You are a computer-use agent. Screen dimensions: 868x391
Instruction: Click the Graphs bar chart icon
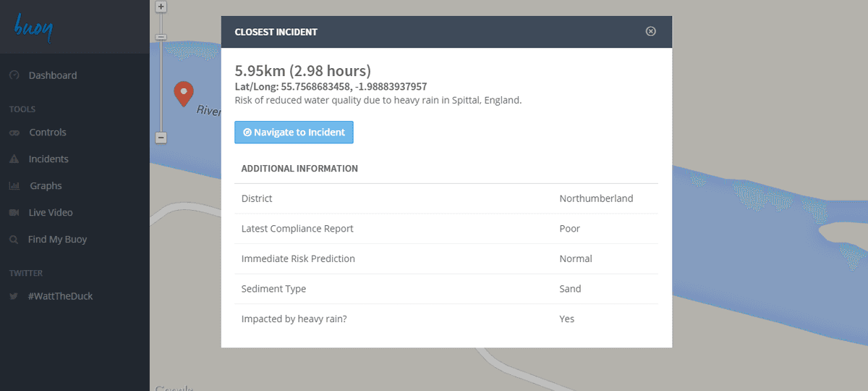coord(14,186)
